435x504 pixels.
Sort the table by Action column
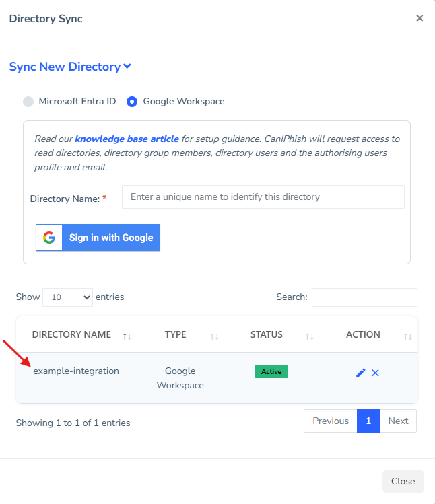point(363,334)
